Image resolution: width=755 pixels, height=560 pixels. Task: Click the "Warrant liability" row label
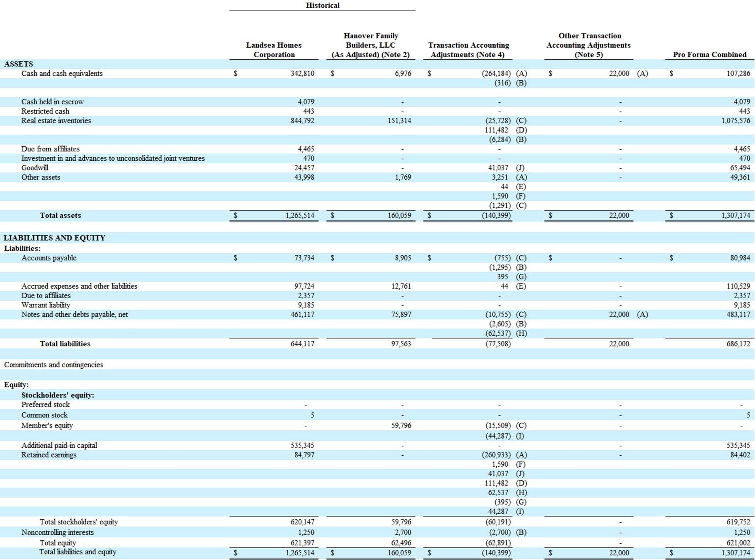pyautogui.click(x=46, y=305)
